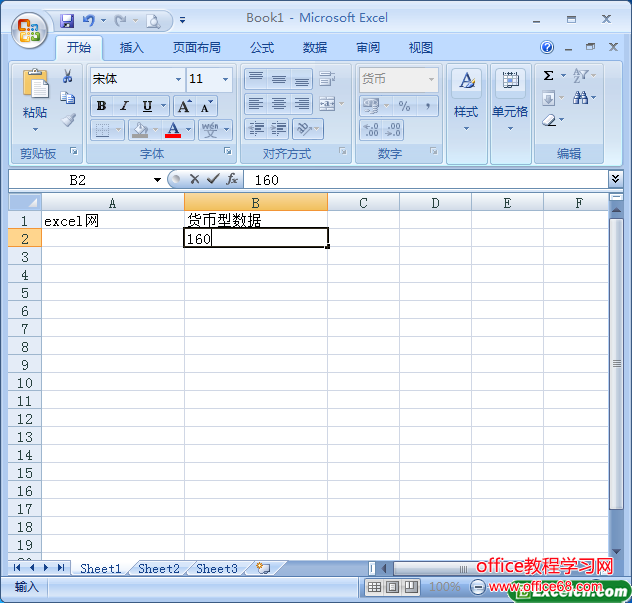Open the font size dropdown
This screenshot has width=632, height=603.
226,79
